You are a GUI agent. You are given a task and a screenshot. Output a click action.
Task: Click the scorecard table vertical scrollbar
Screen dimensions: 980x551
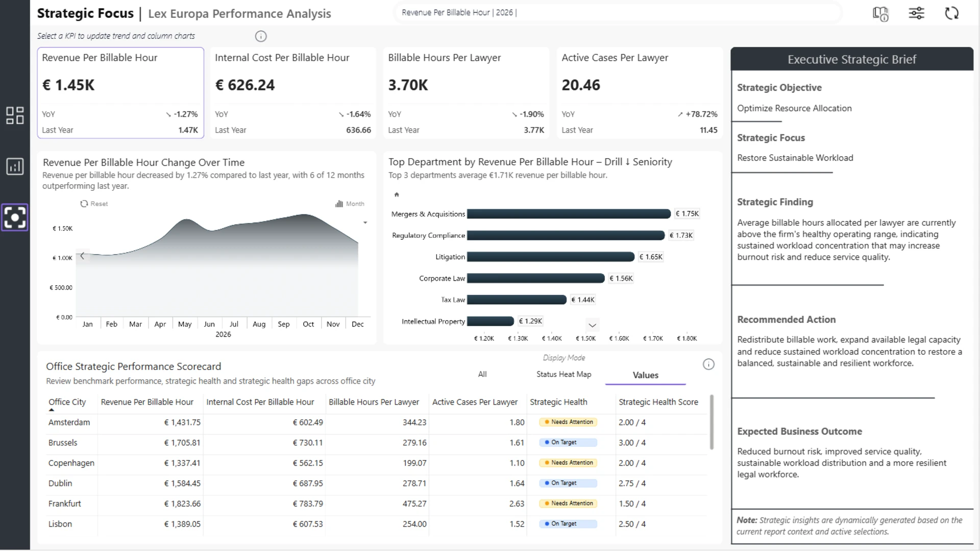tap(712, 422)
